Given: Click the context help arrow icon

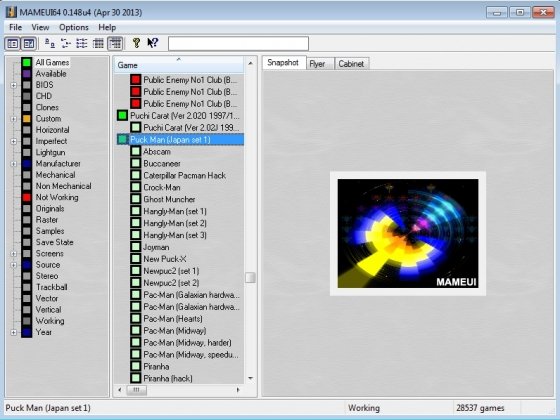Looking at the screenshot, I should click(x=153, y=43).
